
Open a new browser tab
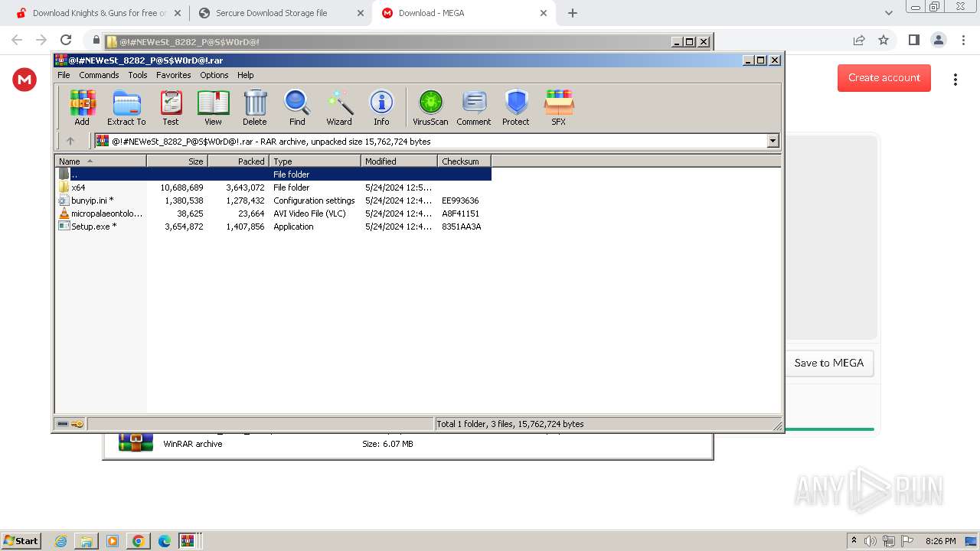click(573, 13)
